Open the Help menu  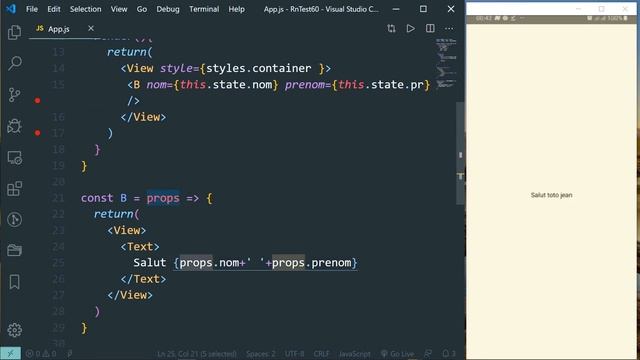236,9
